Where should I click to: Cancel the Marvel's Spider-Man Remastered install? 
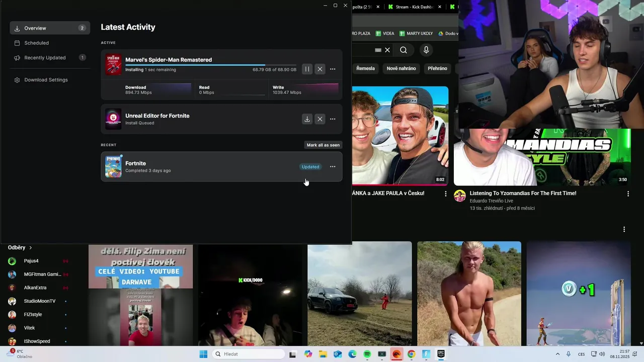point(319,69)
